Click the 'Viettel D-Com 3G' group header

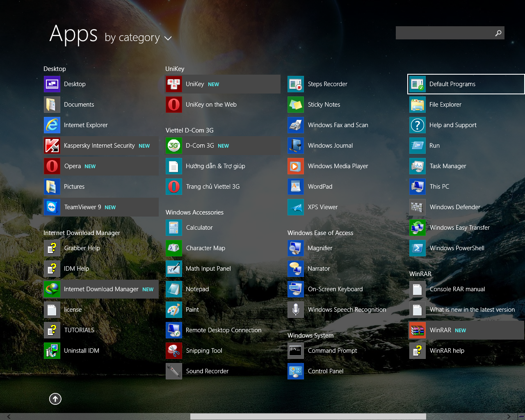pos(189,130)
